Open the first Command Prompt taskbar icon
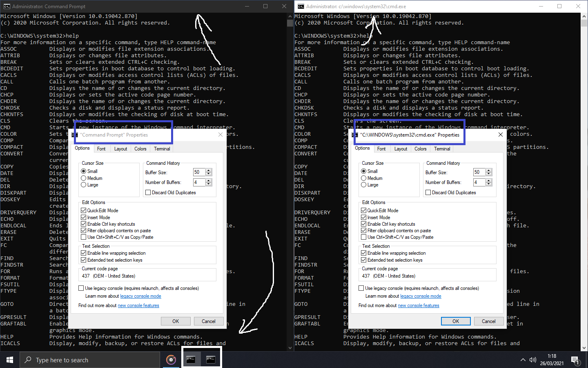The height and width of the screenshot is (368, 588). point(191,360)
